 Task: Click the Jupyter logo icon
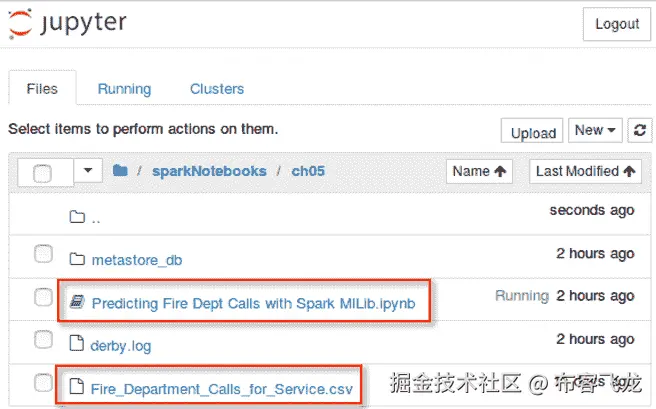20,24
